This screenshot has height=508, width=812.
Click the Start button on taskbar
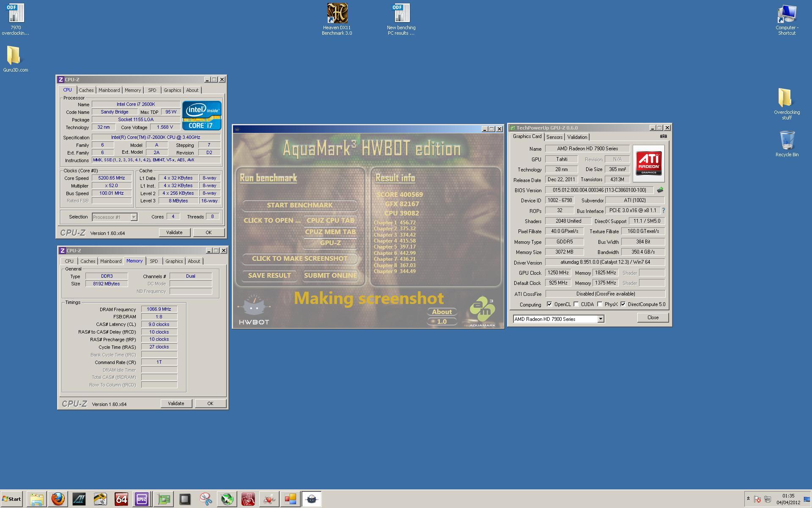11,499
